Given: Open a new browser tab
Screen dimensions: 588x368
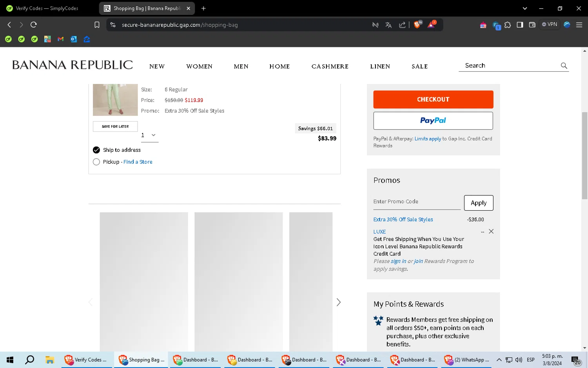Looking at the screenshot, I should [203, 8].
